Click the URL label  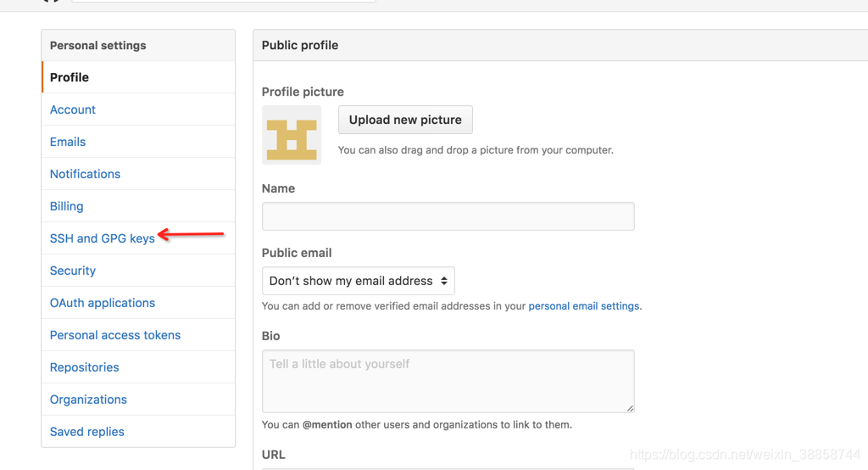(274, 455)
